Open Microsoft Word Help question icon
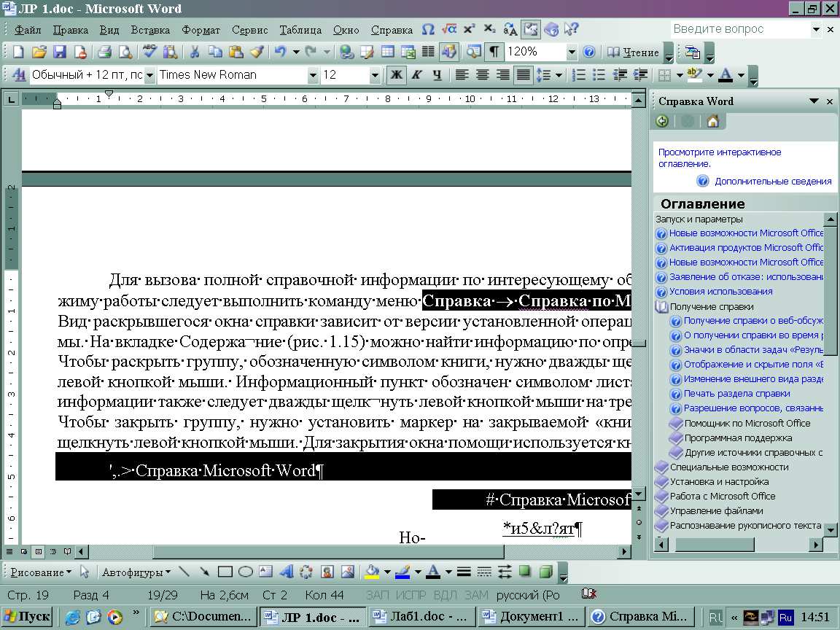Viewport: 840px width, 630px height. [x=588, y=52]
